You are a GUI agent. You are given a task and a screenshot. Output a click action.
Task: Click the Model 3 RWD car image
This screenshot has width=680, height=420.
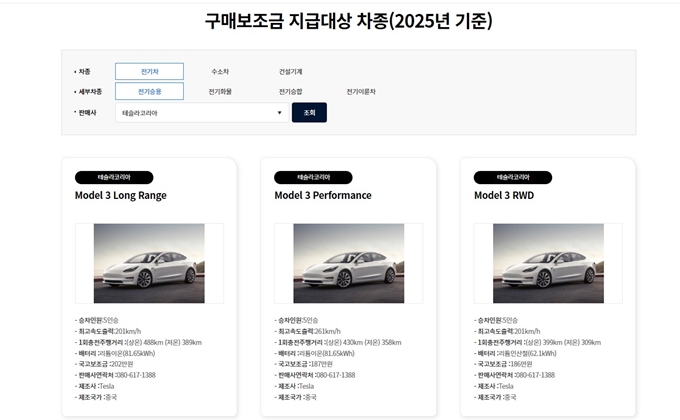tap(548, 263)
